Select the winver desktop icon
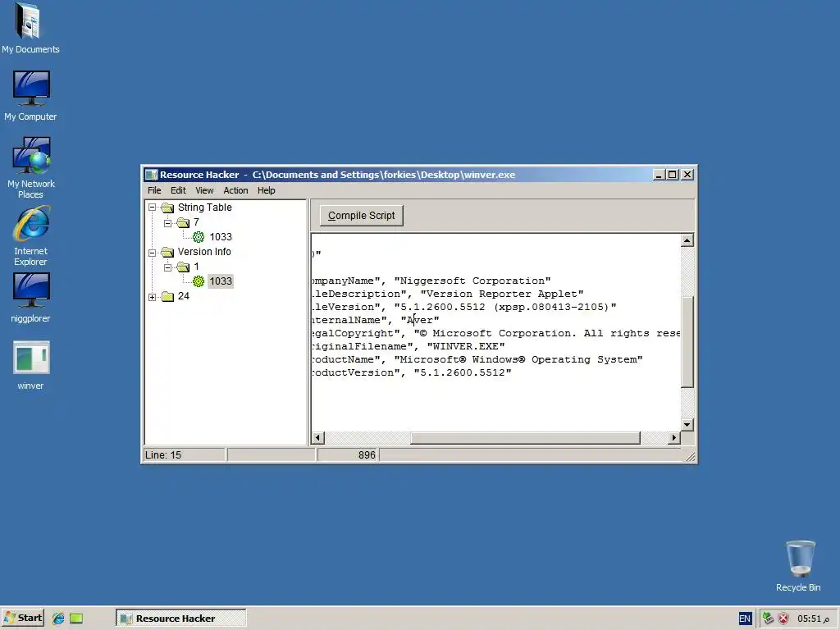The height and width of the screenshot is (630, 840). point(30,365)
